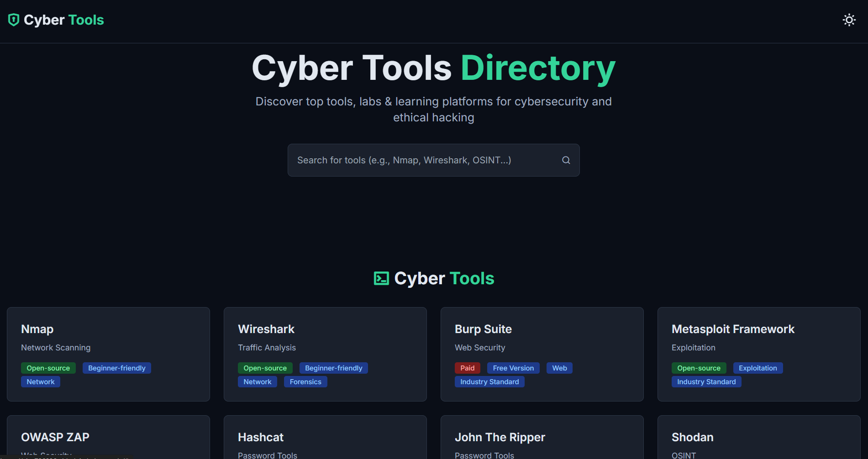Select the Network tag on Nmap
Screen dimensions: 868x459
pyautogui.click(x=40, y=381)
